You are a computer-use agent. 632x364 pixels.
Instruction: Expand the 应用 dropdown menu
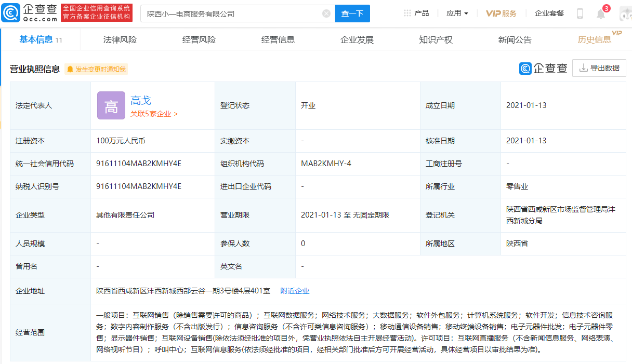pyautogui.click(x=457, y=14)
